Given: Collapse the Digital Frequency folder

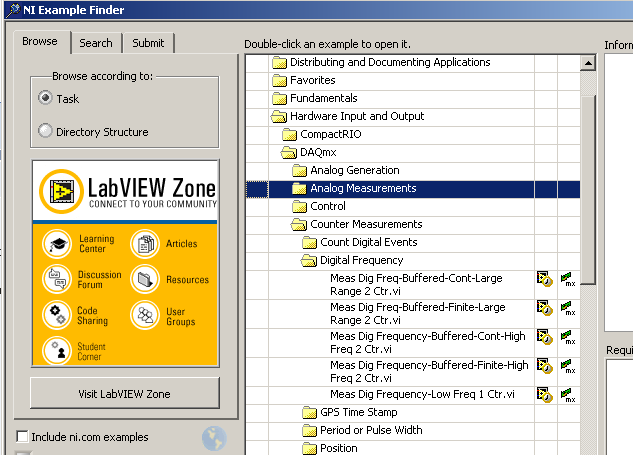Looking at the screenshot, I should pos(309,260).
